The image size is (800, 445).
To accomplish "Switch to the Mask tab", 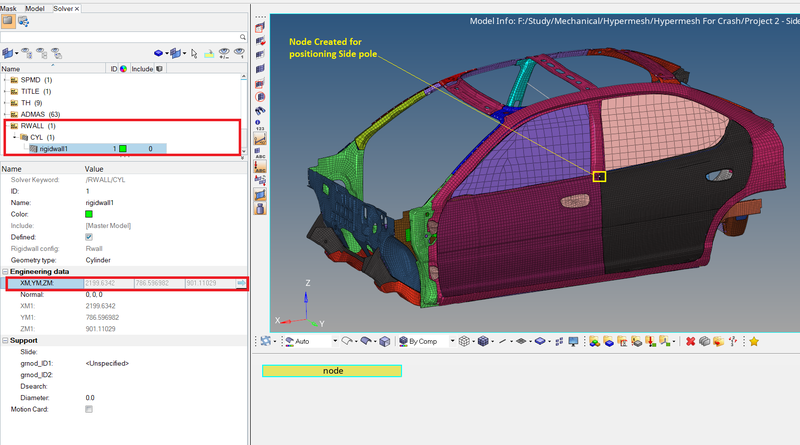I will coord(8,6).
